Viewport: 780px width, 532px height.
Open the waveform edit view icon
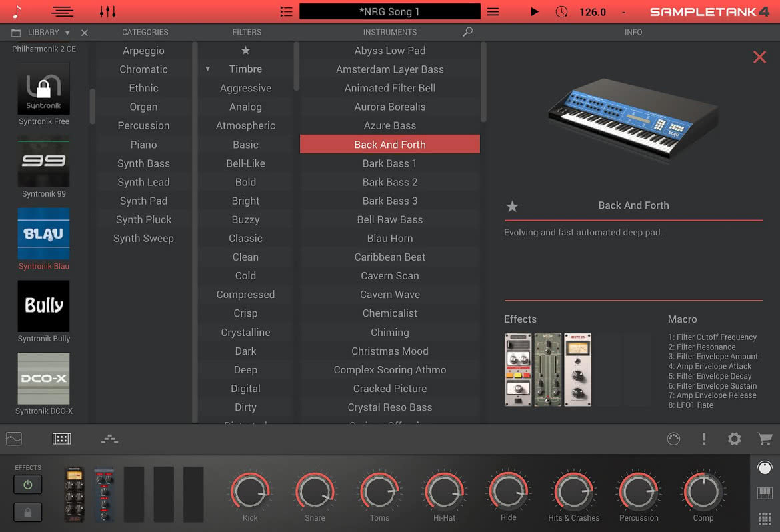[x=14, y=439]
